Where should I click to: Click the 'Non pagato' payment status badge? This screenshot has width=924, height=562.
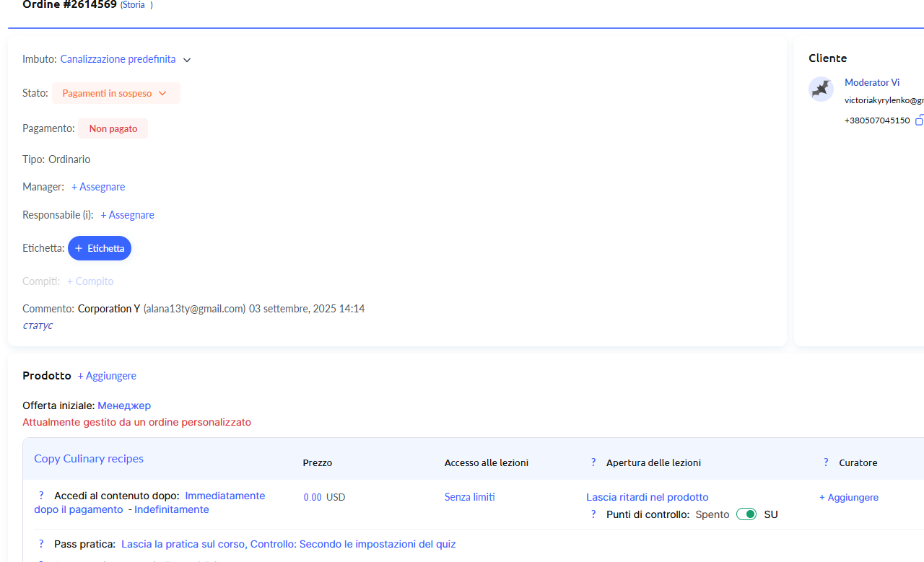(113, 128)
